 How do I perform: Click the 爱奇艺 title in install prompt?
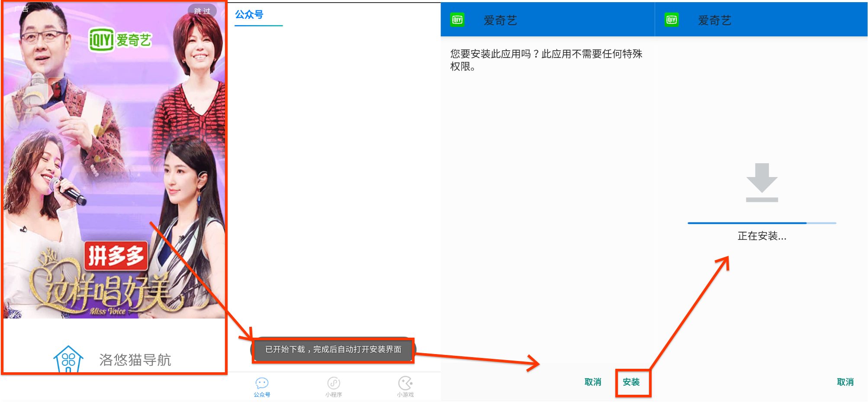(501, 20)
